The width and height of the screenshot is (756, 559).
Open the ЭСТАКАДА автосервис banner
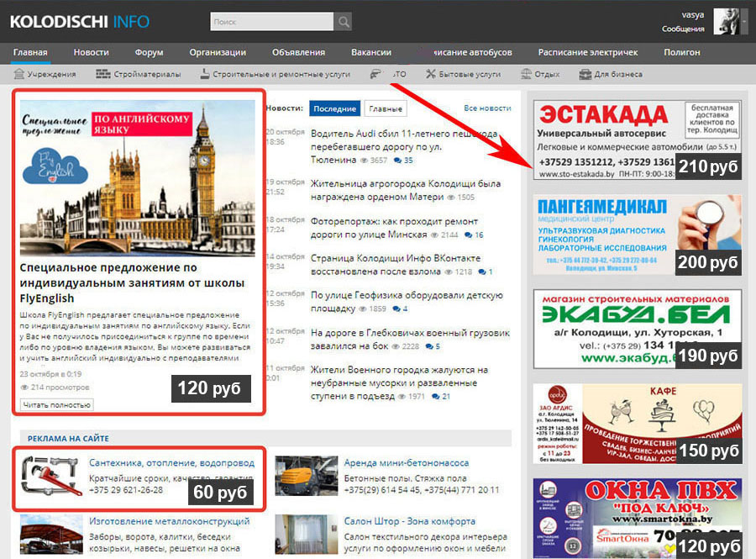pos(638,140)
